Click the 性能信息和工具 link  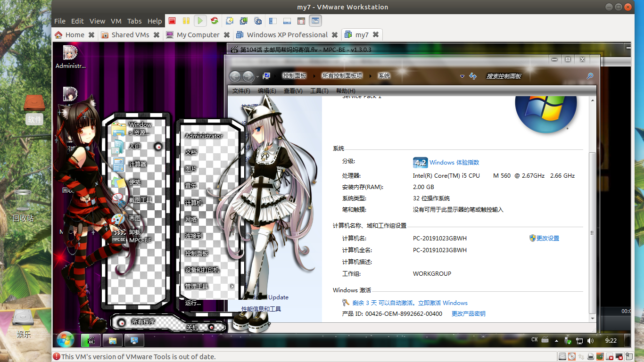pyautogui.click(x=261, y=309)
